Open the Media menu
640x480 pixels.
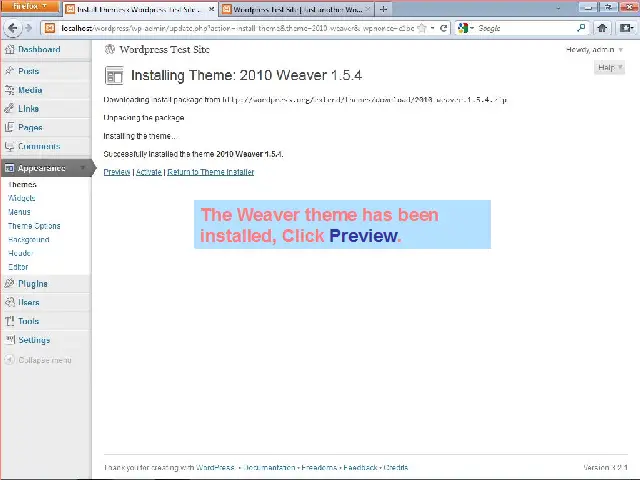click(30, 90)
